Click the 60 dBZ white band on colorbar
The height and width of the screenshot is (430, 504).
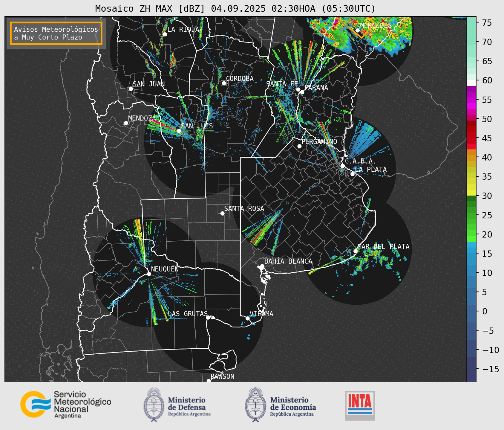coord(471,83)
